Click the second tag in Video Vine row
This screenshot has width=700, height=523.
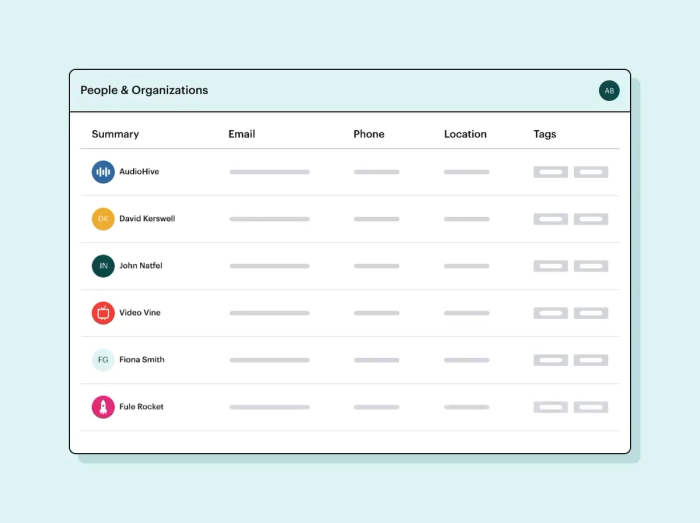tap(591, 313)
